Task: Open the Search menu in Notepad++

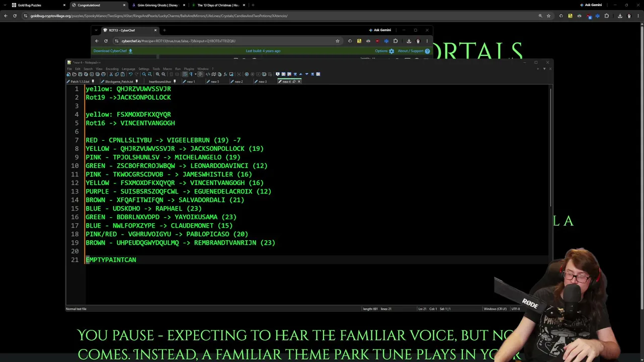Action: 88,69
